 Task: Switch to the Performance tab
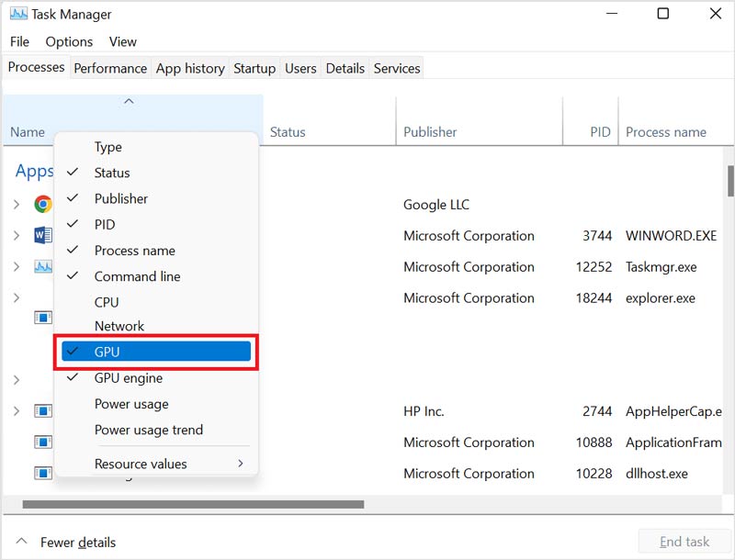click(x=110, y=68)
